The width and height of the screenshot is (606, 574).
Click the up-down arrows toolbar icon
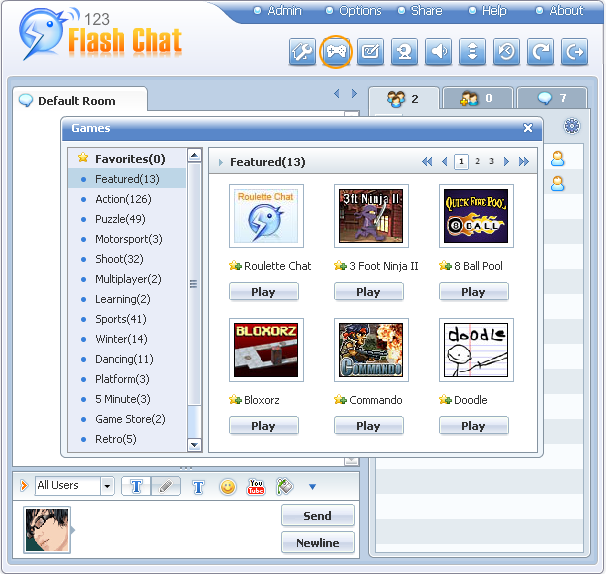(472, 52)
